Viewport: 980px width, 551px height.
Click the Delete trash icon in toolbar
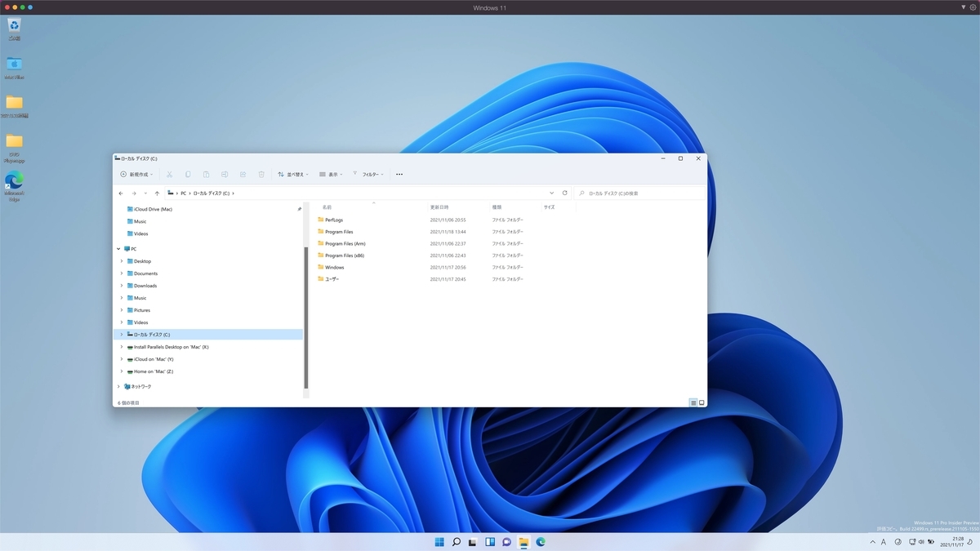point(261,174)
